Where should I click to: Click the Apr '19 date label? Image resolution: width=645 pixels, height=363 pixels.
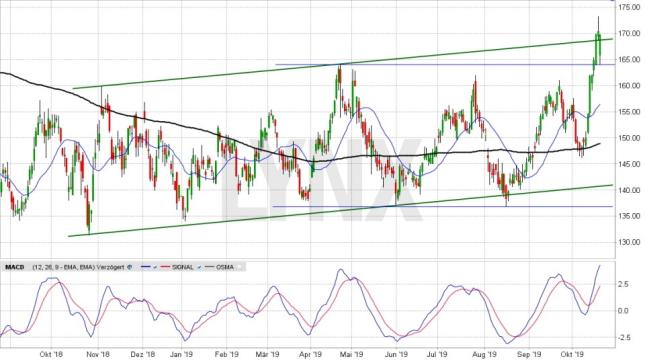(x=311, y=354)
